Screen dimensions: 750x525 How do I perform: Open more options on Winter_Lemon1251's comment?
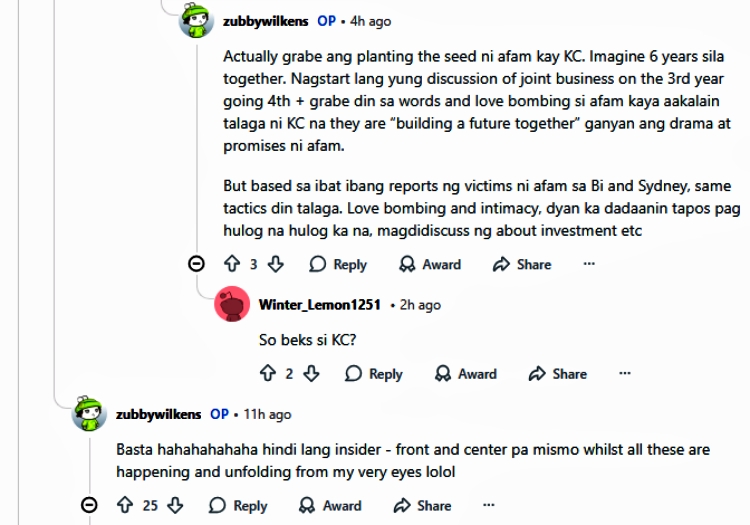point(625,373)
